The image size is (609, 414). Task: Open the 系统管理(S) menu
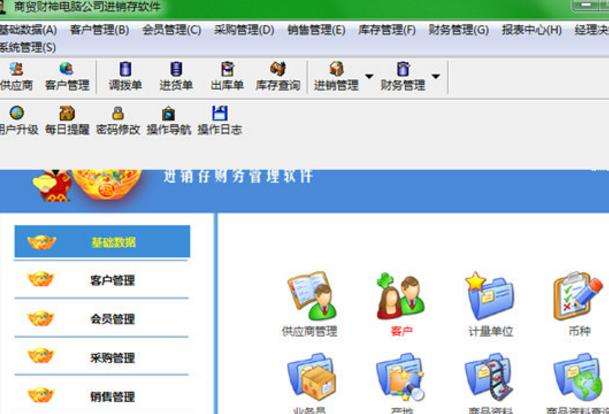(28, 48)
